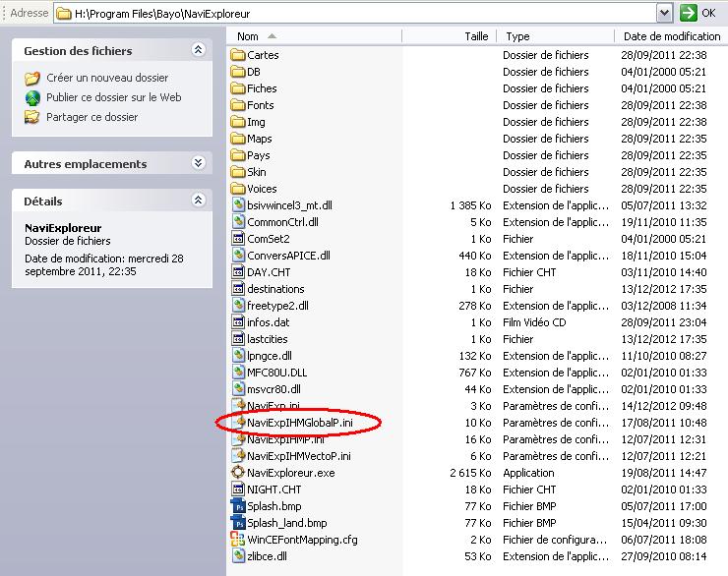The height and width of the screenshot is (576, 728).
Task: Select the WinCEFontMapping.cfg file name
Action: (x=302, y=540)
